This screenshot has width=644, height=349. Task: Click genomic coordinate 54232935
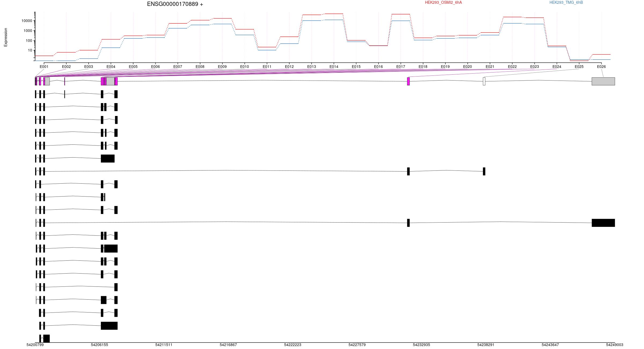click(422, 345)
